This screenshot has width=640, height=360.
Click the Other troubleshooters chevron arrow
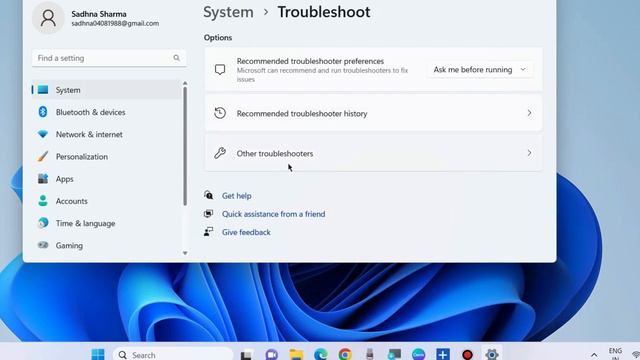(x=529, y=153)
